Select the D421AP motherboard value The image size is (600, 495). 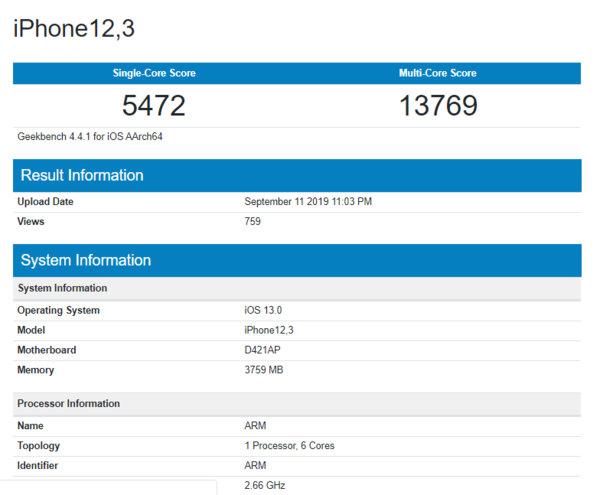(x=262, y=350)
